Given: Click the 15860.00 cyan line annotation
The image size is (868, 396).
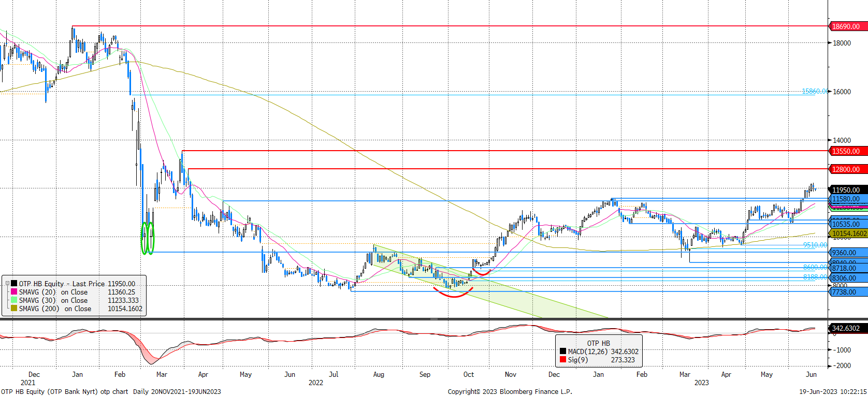Looking at the screenshot, I should coord(815,91).
